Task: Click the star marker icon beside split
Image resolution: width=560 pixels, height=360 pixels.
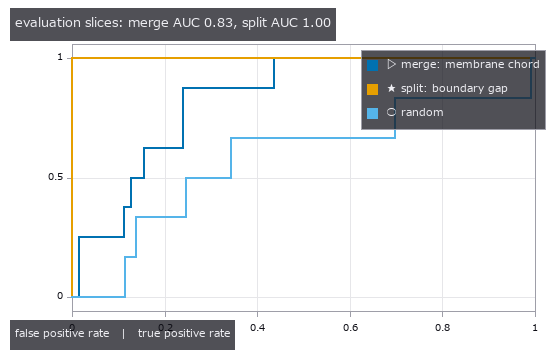Action: 391,88
